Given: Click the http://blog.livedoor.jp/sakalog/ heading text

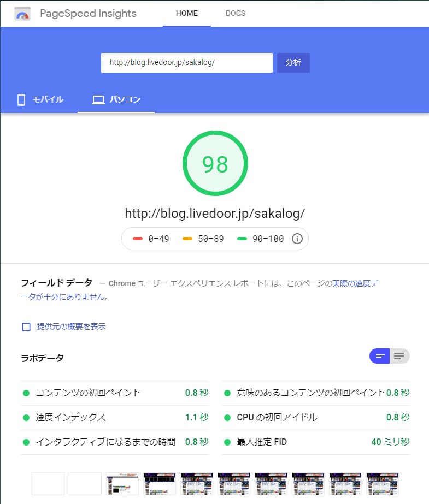Looking at the screenshot, I should (x=215, y=214).
